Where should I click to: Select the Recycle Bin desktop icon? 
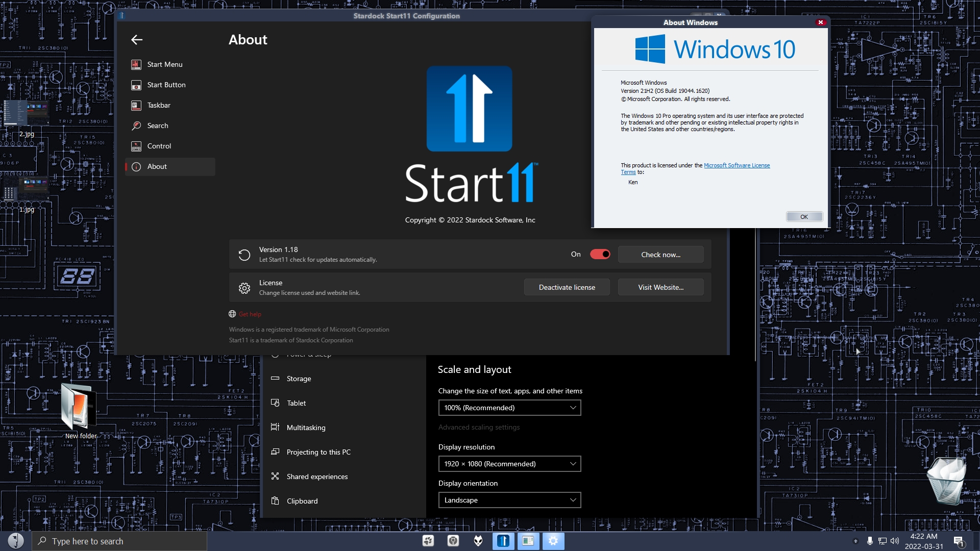tap(946, 481)
